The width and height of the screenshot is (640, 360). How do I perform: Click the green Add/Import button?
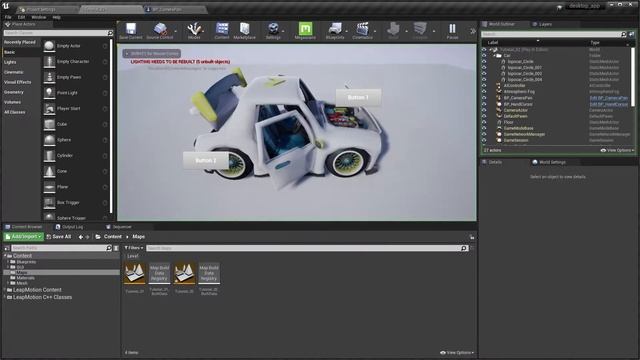24,237
